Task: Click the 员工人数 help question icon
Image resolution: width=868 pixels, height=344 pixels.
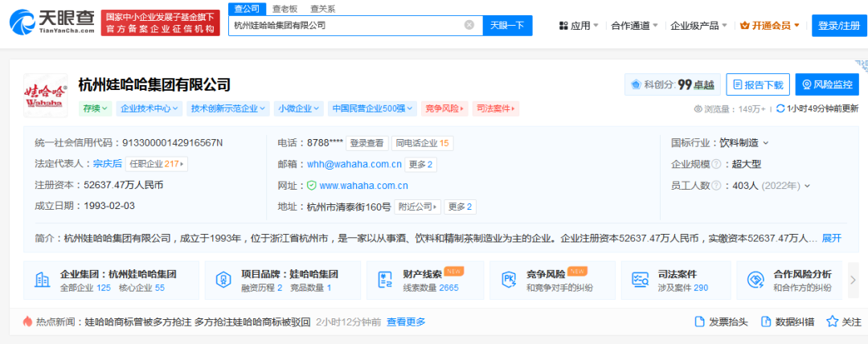Action: (716, 186)
